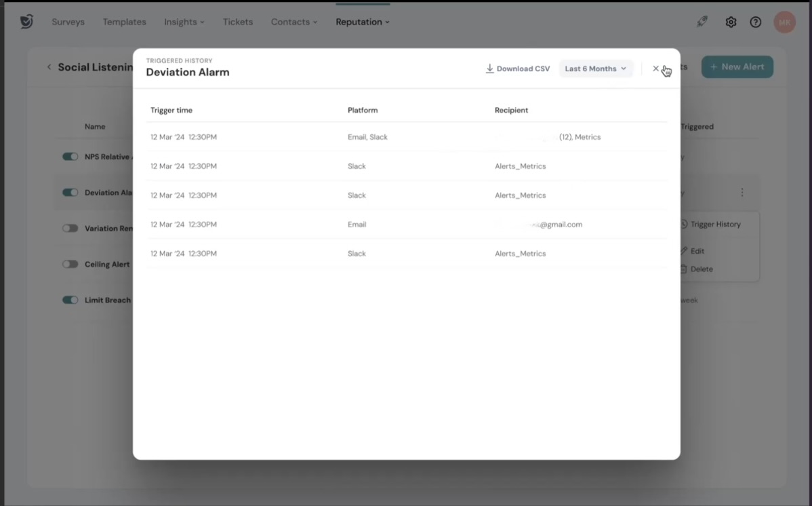The height and width of the screenshot is (506, 812).
Task: Close the Deviation Alarm dialog
Action: pos(655,69)
